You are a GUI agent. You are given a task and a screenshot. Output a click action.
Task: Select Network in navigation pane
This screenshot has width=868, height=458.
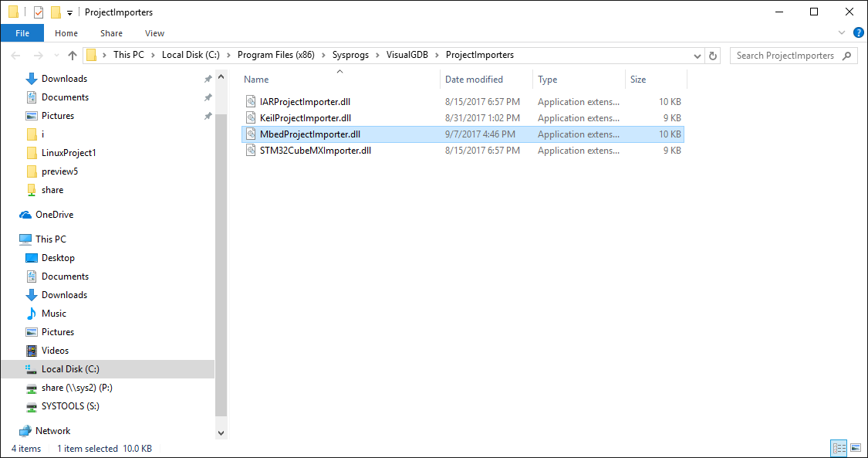(52, 430)
